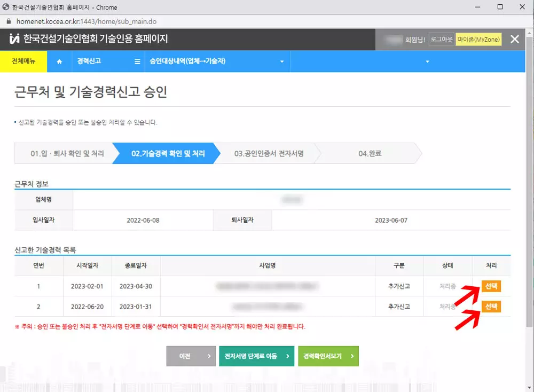Viewport: 534px width, 392px height.
Task: Click the green arrow icon on 전자서명 단계로 이동
Action: (x=288, y=356)
